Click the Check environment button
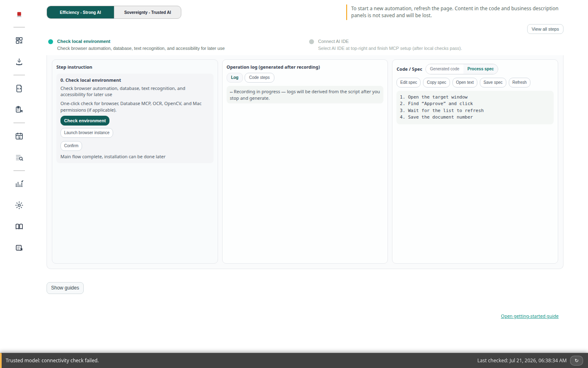 [85, 121]
